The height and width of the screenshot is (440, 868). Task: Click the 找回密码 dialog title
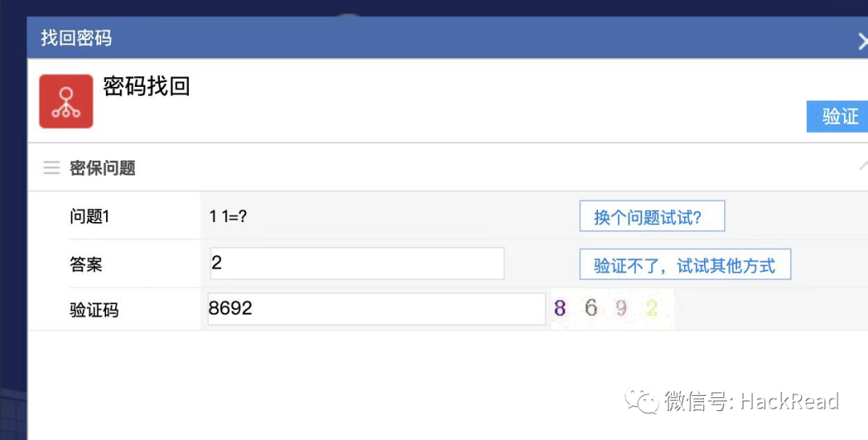pyautogui.click(x=76, y=38)
